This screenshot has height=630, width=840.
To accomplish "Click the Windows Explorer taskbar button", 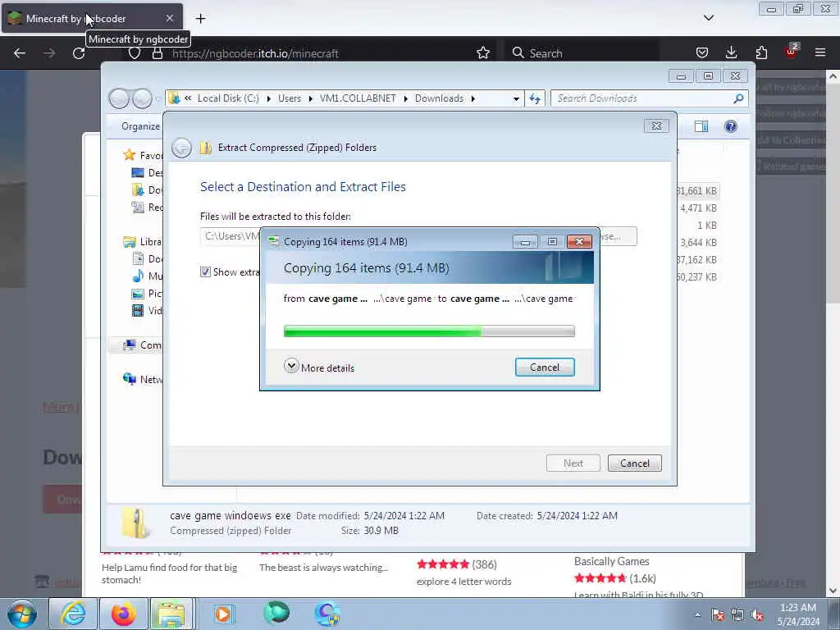I will tap(171, 614).
